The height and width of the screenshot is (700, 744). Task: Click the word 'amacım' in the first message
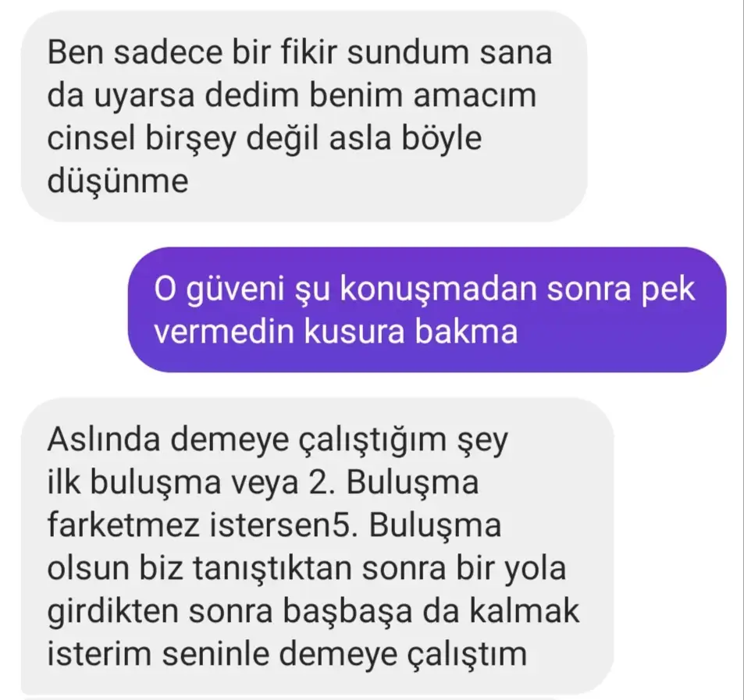click(x=475, y=96)
